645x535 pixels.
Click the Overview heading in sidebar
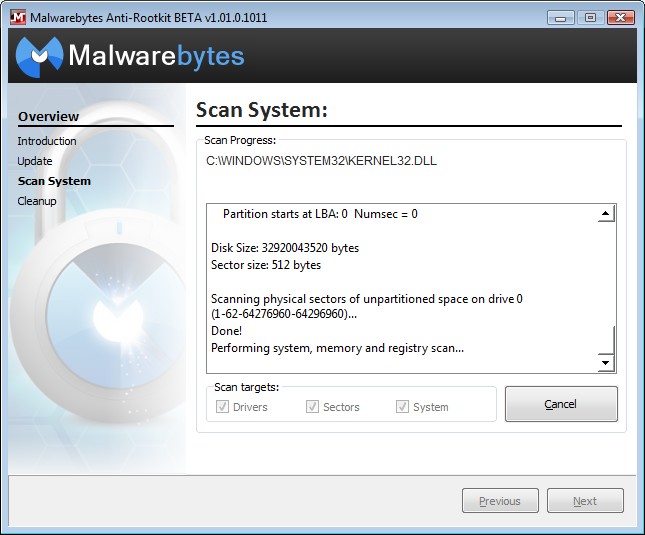click(49, 116)
